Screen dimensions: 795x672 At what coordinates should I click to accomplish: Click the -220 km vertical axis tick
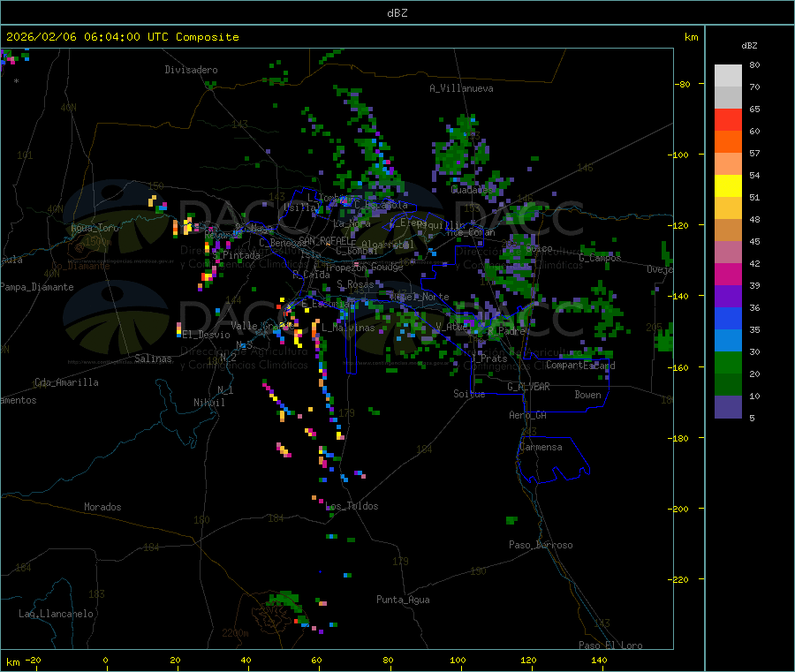pos(678,579)
